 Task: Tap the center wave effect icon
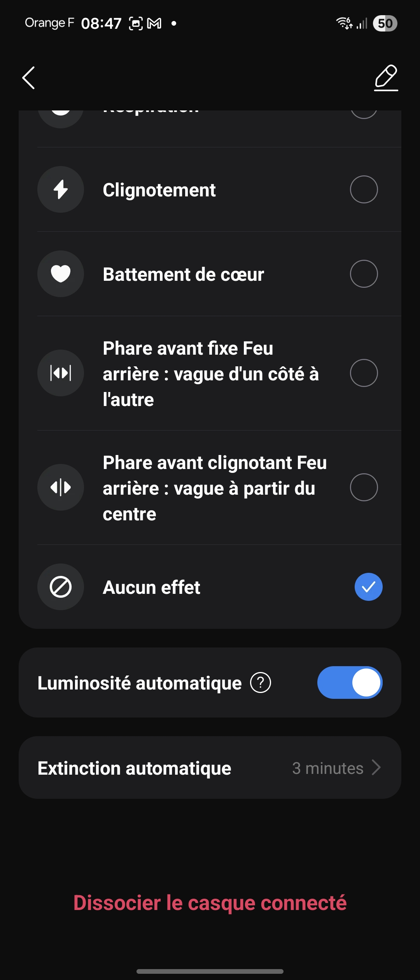click(61, 487)
